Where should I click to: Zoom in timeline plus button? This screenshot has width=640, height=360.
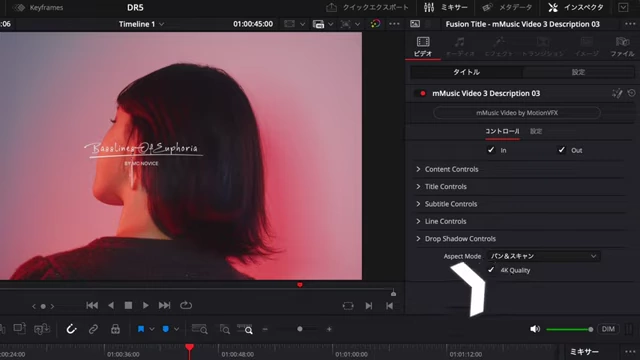[x=329, y=329]
